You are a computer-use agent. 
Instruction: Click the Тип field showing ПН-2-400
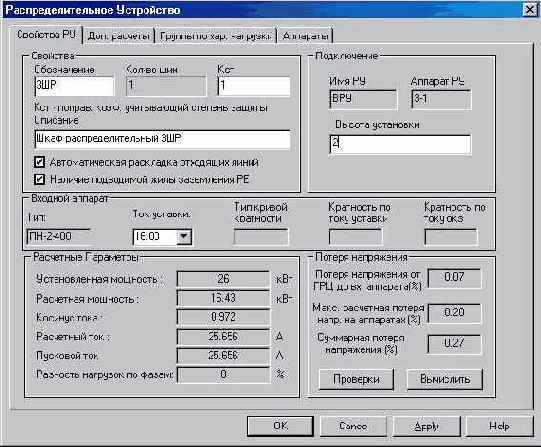[x=58, y=237]
